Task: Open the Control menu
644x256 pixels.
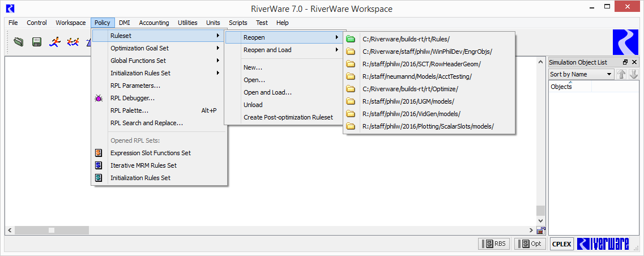Action: [x=37, y=23]
